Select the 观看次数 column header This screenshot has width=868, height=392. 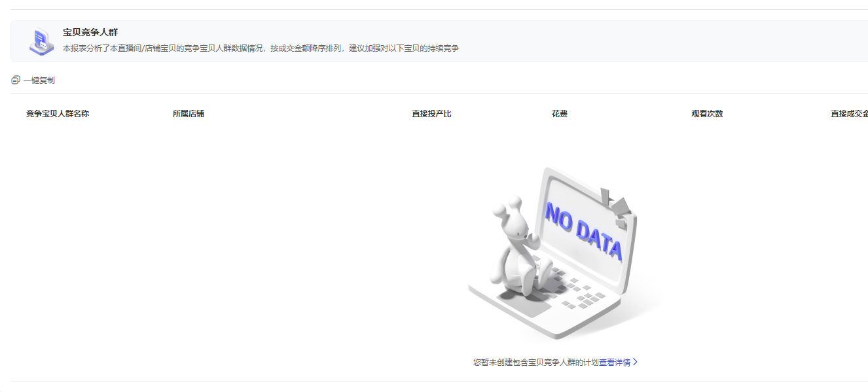click(707, 114)
